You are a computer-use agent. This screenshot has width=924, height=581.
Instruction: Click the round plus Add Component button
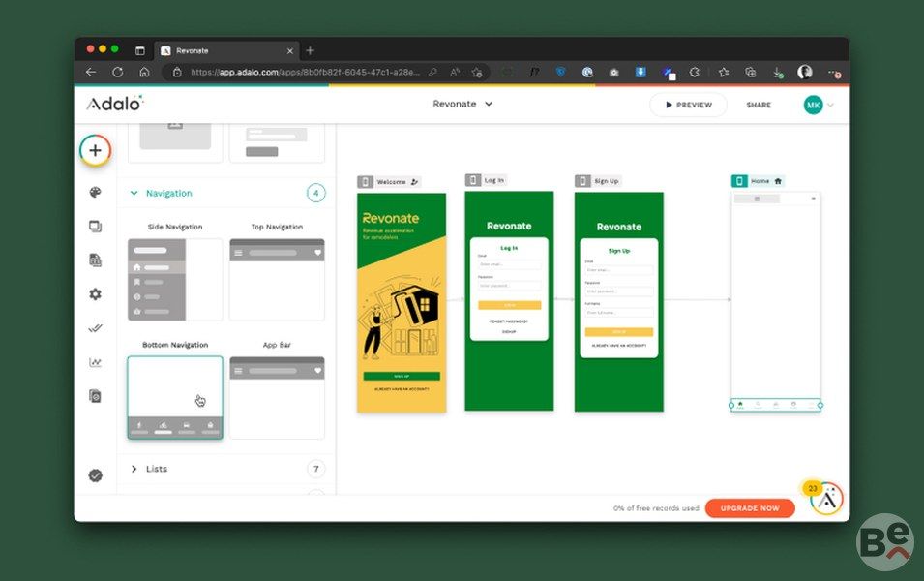pos(95,150)
